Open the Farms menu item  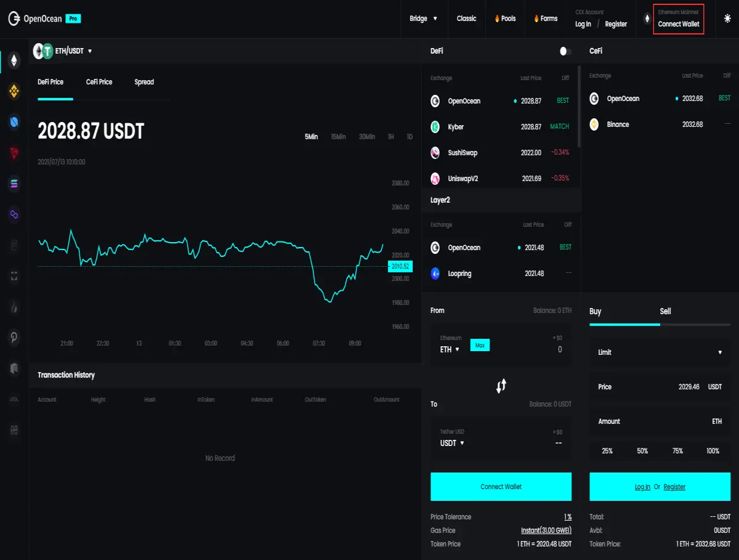pos(546,18)
